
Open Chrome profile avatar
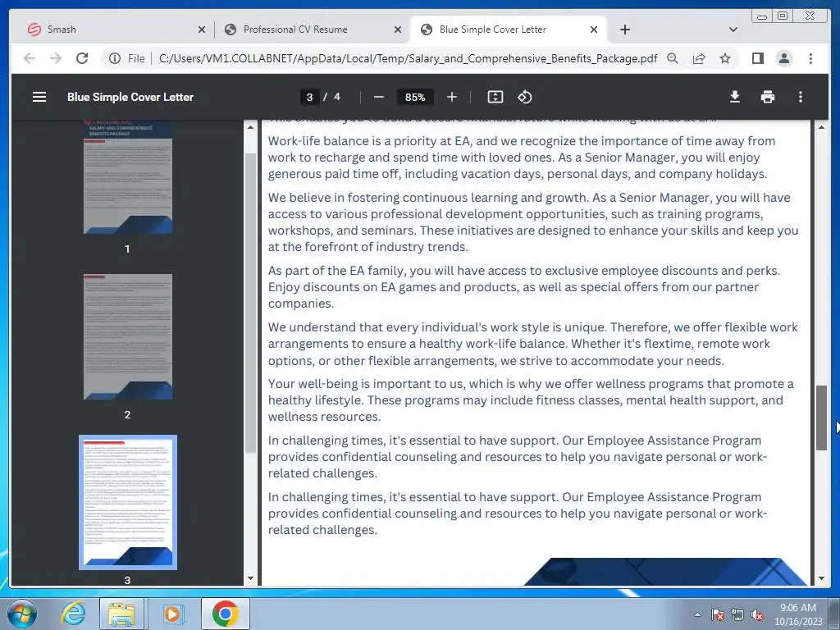(783, 58)
